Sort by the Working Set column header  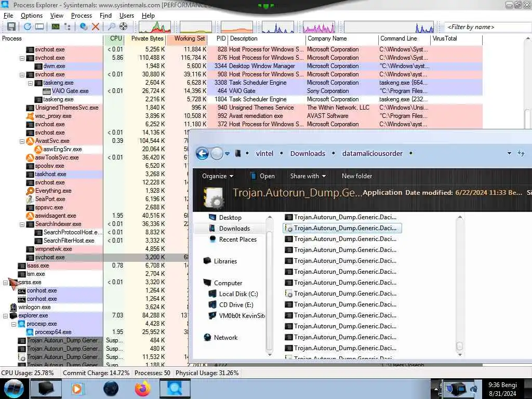pyautogui.click(x=187, y=38)
